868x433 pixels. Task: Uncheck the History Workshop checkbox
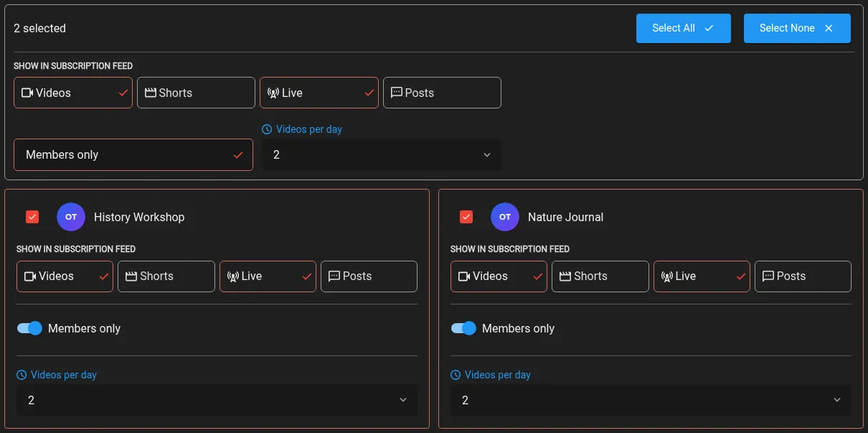(x=32, y=217)
